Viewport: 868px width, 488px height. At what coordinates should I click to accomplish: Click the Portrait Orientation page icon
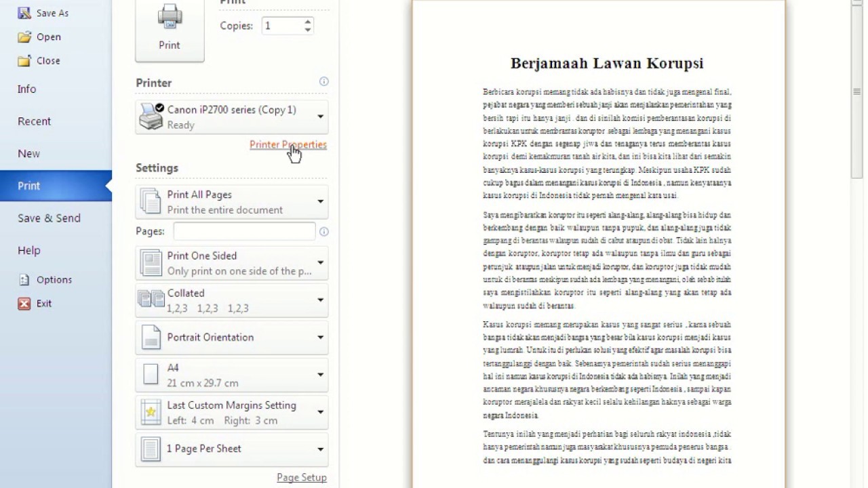pyautogui.click(x=151, y=338)
